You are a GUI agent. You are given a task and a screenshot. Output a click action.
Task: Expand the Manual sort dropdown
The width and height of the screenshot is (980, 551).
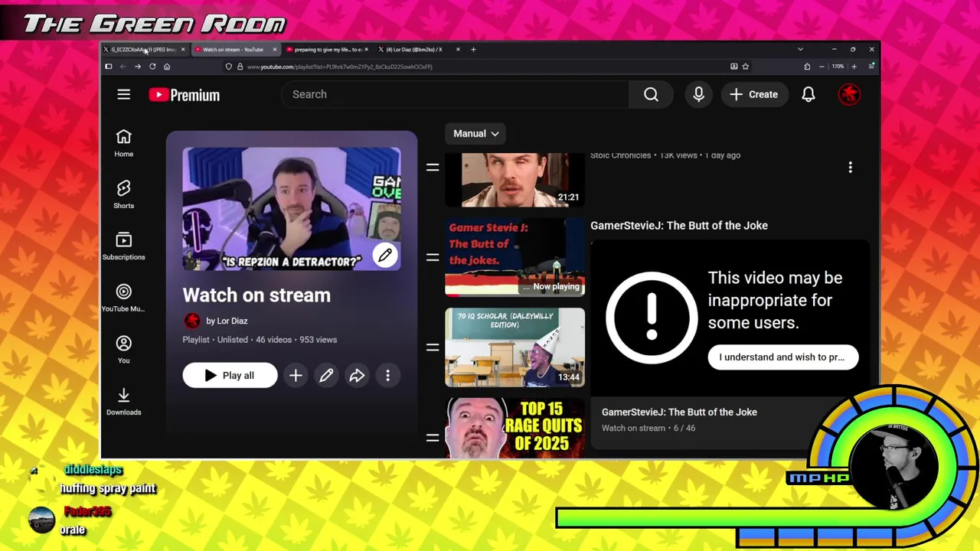point(475,133)
